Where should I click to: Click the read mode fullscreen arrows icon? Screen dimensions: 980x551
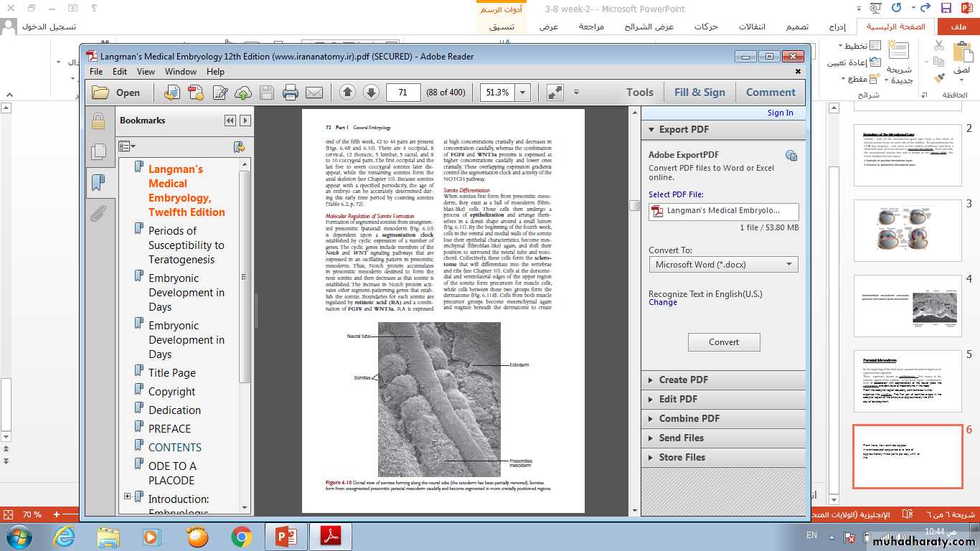(x=555, y=93)
